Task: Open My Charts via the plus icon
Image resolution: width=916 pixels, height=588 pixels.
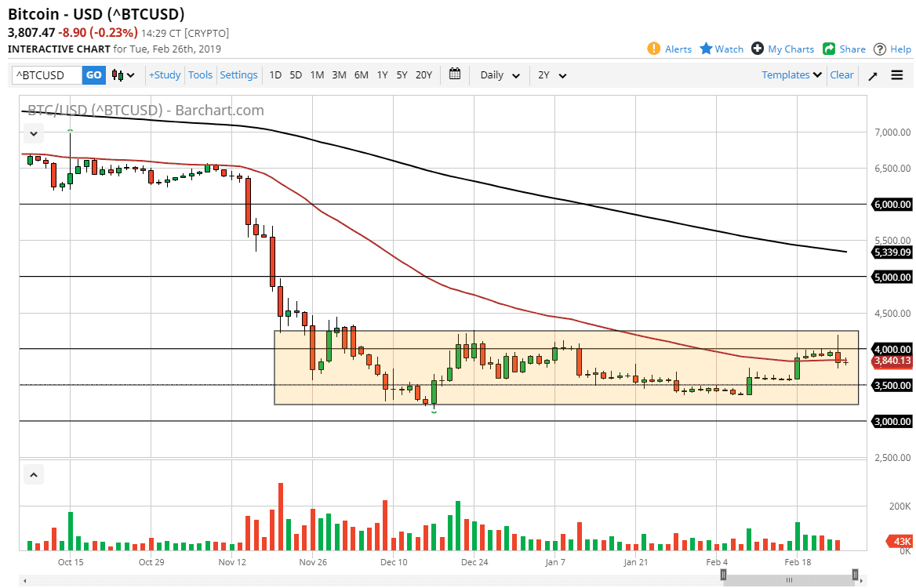Action: point(757,49)
